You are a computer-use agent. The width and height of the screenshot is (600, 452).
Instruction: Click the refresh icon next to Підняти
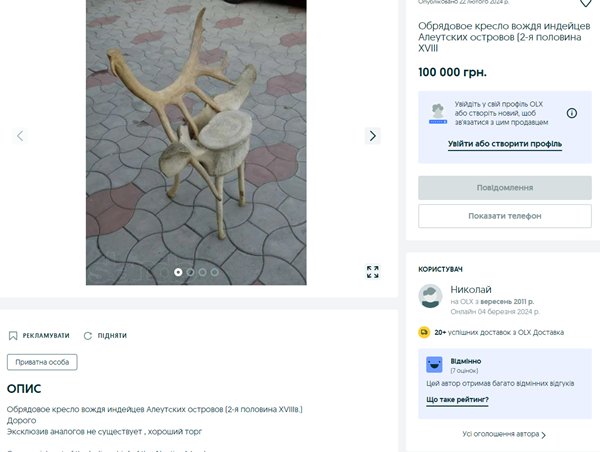(x=88, y=336)
